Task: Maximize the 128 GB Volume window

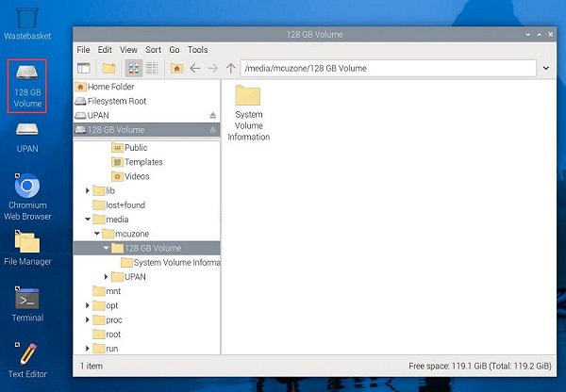Action: point(540,35)
